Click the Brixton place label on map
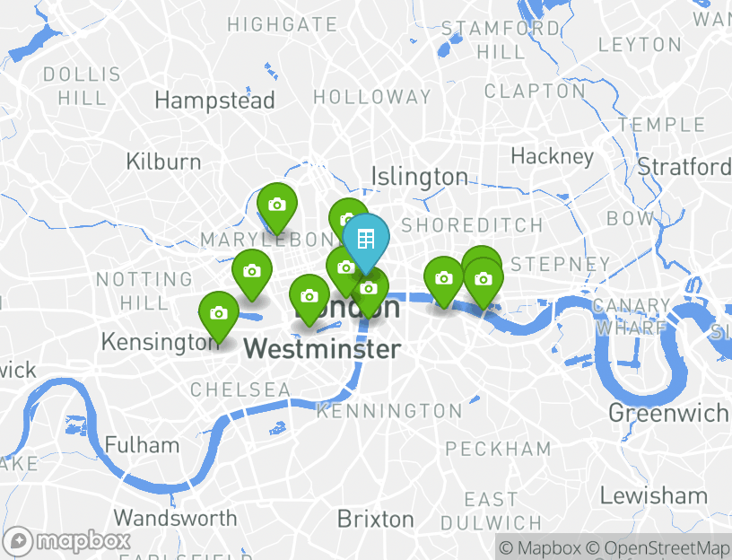Viewport: 732px width, 560px height. tap(375, 519)
